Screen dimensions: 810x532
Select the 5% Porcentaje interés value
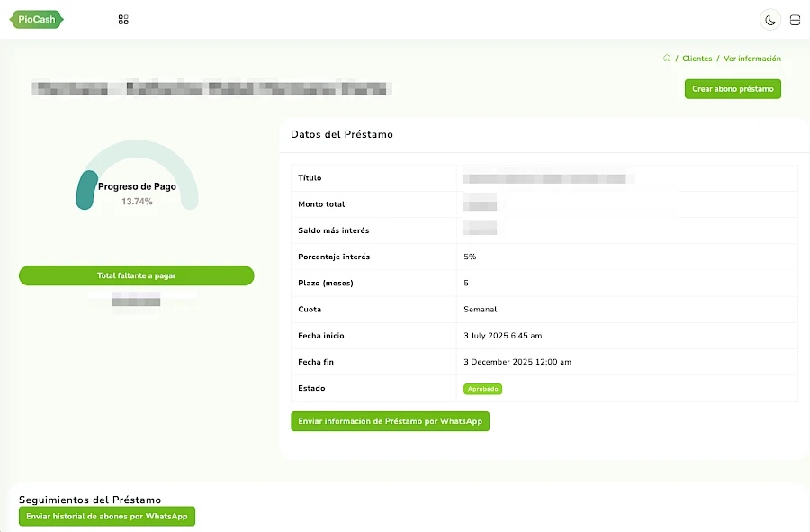(470, 257)
